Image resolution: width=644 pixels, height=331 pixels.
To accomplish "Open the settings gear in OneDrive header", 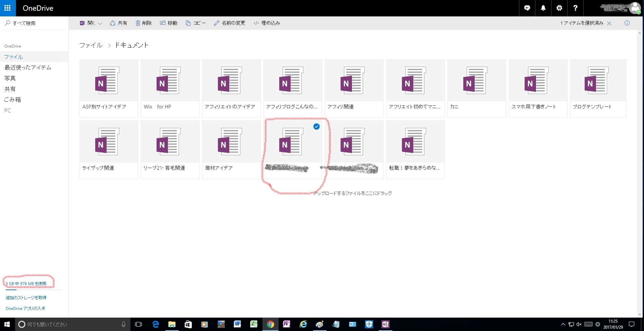I will pos(559,8).
